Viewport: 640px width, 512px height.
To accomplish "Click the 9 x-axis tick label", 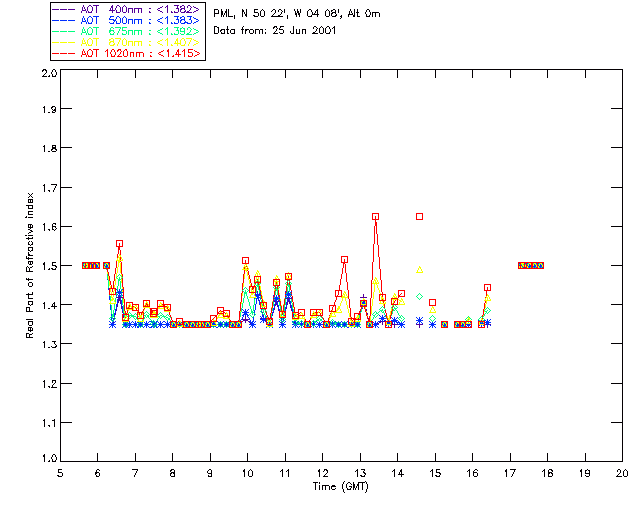I will [210, 473].
